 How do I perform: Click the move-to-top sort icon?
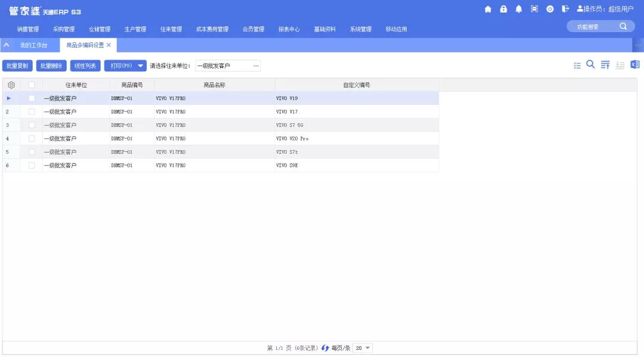tap(605, 65)
